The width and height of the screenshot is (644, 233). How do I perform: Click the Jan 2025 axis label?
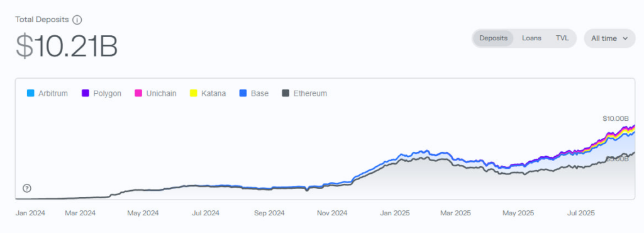click(394, 213)
